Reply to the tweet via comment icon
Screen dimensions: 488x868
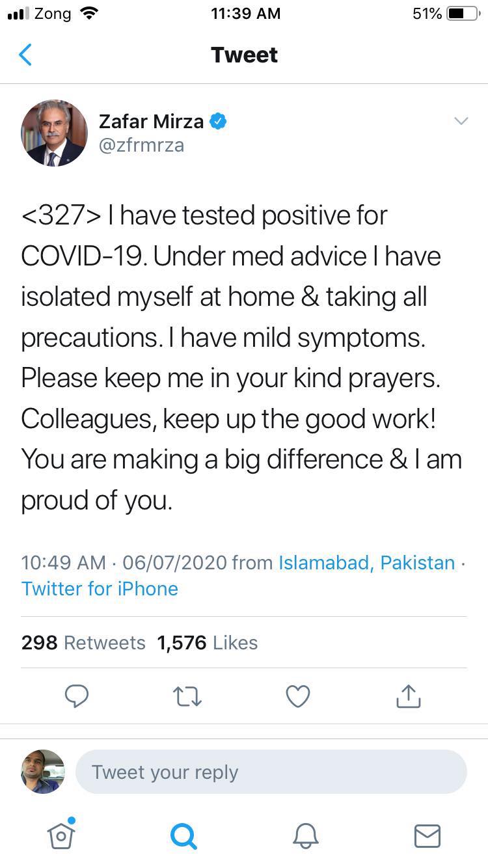tap(77, 696)
